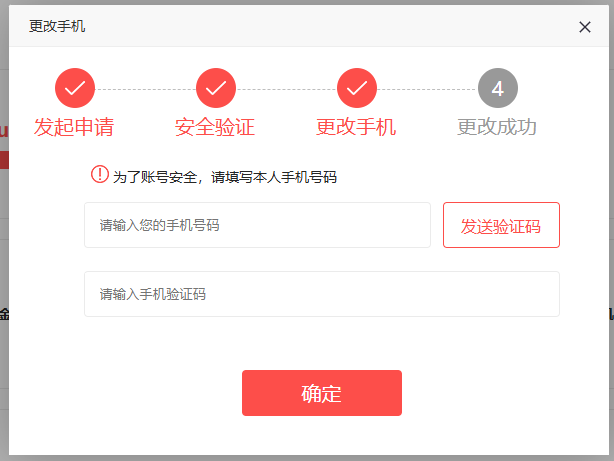Select the 更改成功 step label
The width and height of the screenshot is (614, 461).
pyautogui.click(x=497, y=127)
